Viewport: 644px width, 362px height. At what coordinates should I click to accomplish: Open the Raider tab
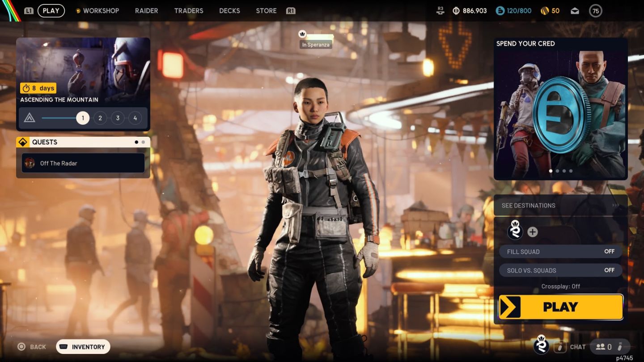pos(147,11)
